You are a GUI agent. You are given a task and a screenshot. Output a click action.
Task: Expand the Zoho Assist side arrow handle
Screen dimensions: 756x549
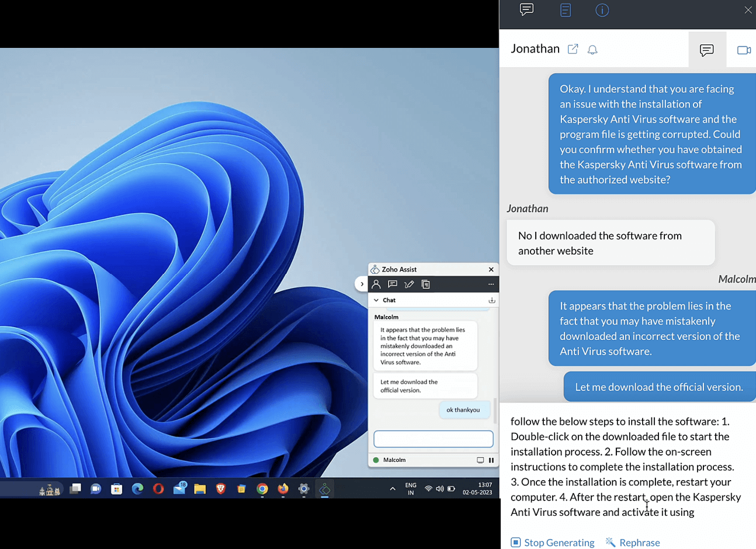(362, 284)
